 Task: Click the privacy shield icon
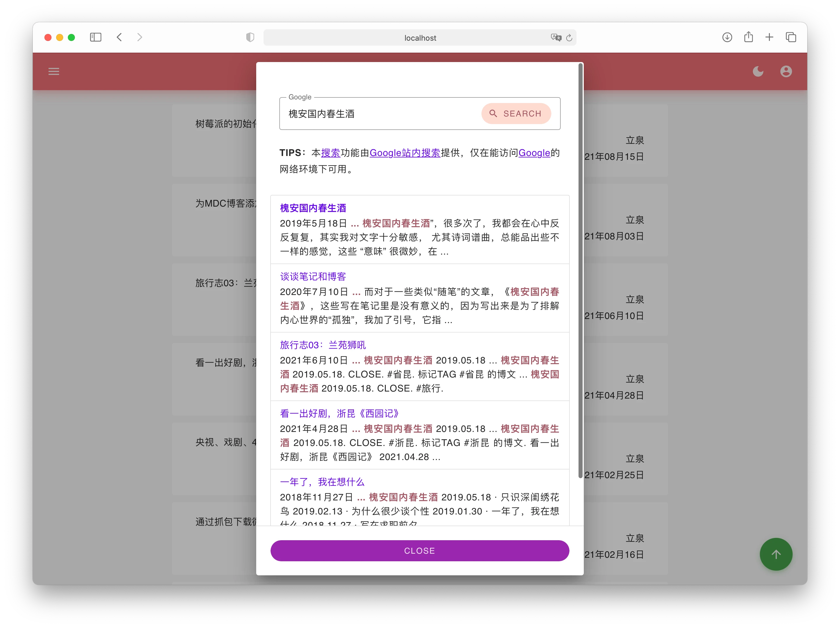click(250, 37)
